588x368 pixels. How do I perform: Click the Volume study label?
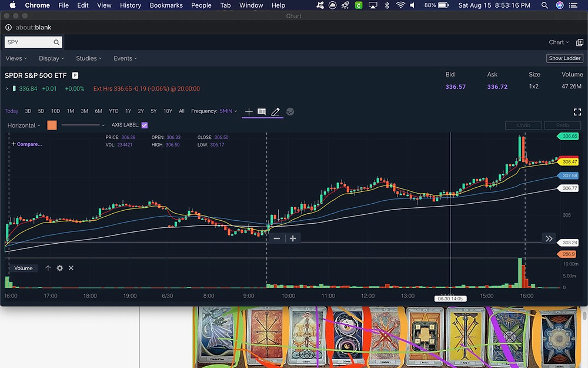pyautogui.click(x=24, y=268)
